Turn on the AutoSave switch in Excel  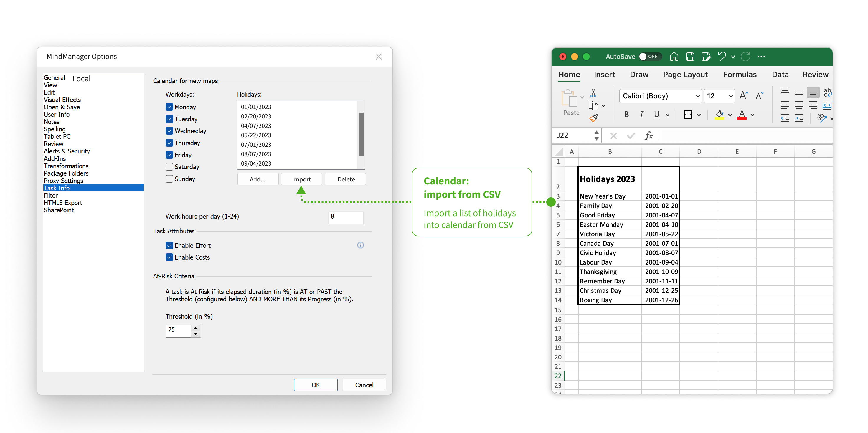click(650, 56)
